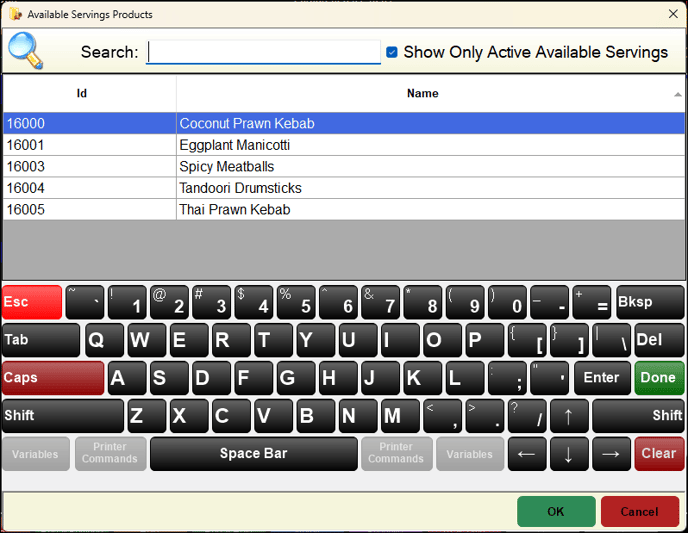Tap the T key
The width and height of the screenshot is (688, 533).
[x=274, y=340]
